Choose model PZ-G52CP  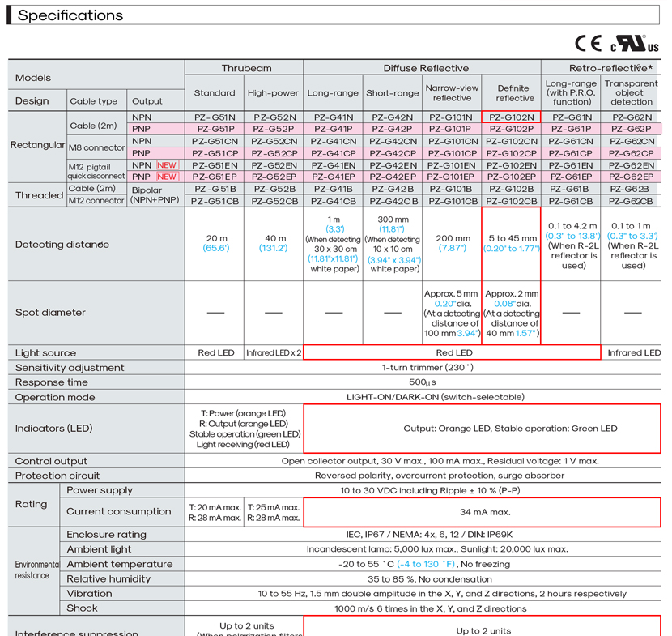[274, 154]
